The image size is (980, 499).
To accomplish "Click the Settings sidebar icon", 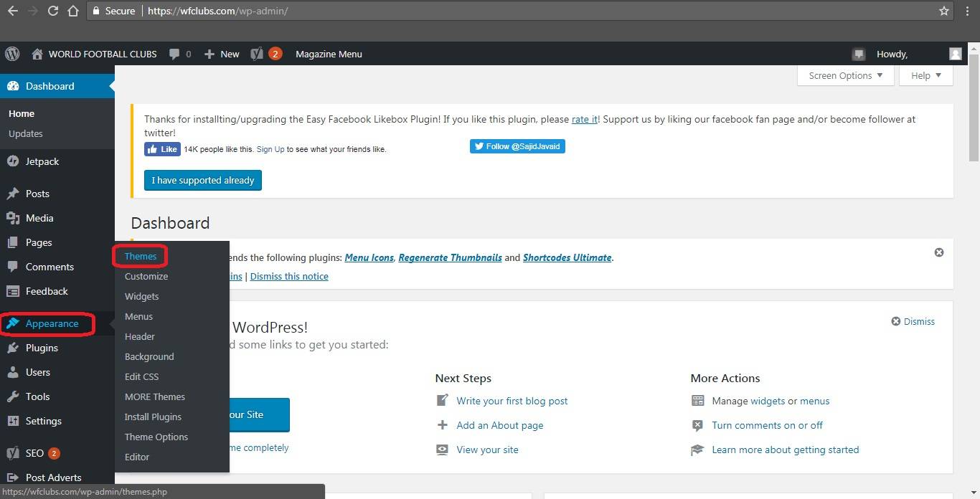I will [x=13, y=421].
